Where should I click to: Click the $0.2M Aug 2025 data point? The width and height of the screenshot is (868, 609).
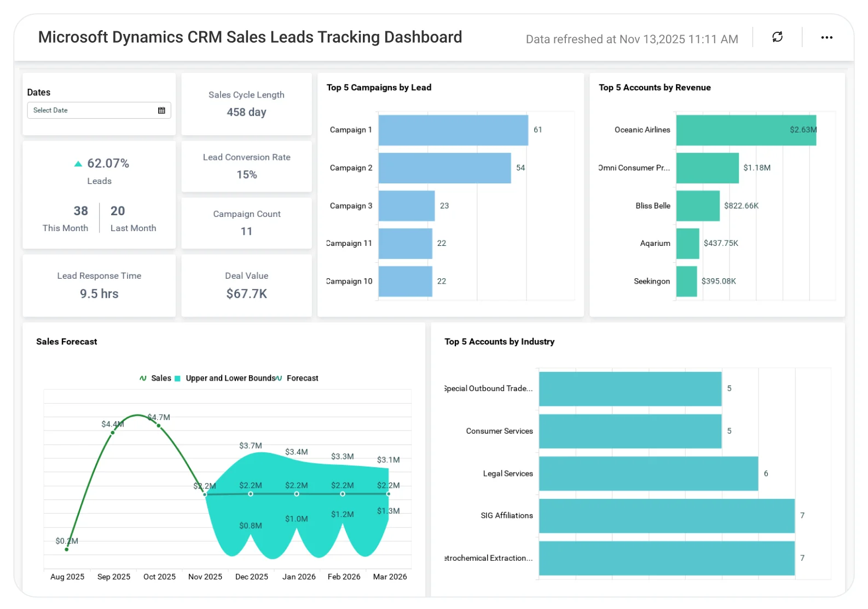coord(67,549)
